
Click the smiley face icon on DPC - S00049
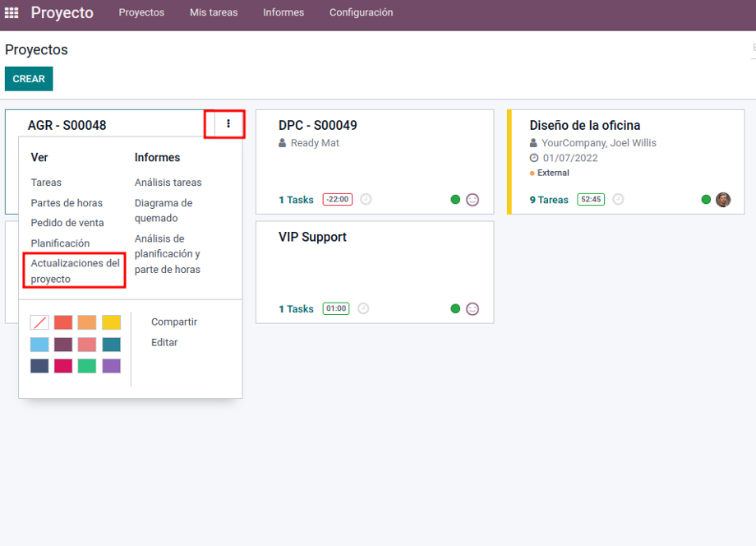[472, 200]
